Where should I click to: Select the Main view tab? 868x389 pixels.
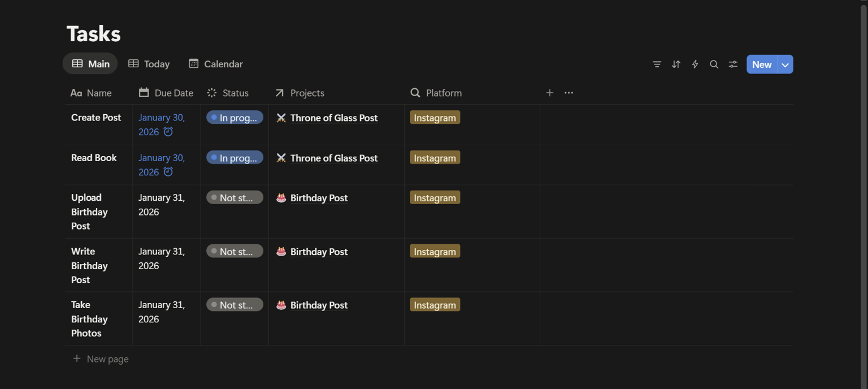click(x=90, y=64)
